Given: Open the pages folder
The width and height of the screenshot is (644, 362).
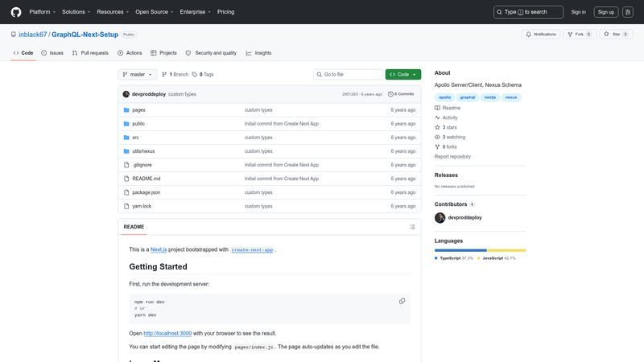Looking at the screenshot, I should point(138,110).
